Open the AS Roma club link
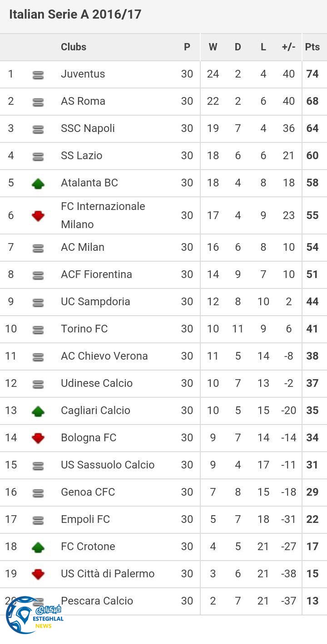The image size is (327, 644). click(83, 101)
